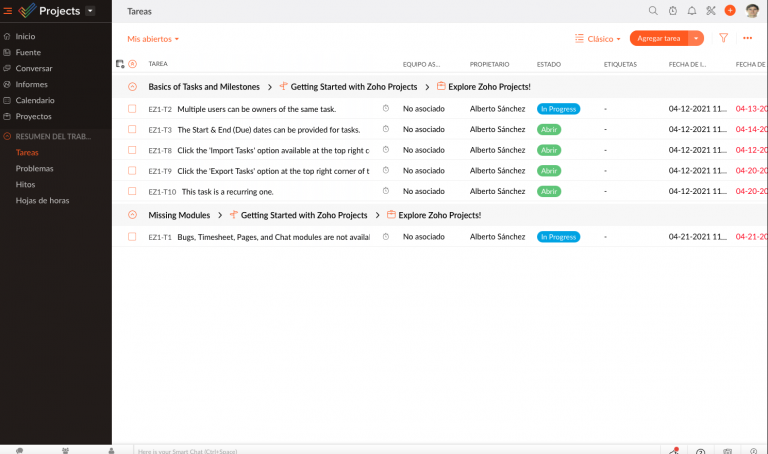Check the checkbox for task EZ1-T2
The height and width of the screenshot is (454, 768).
pos(132,109)
